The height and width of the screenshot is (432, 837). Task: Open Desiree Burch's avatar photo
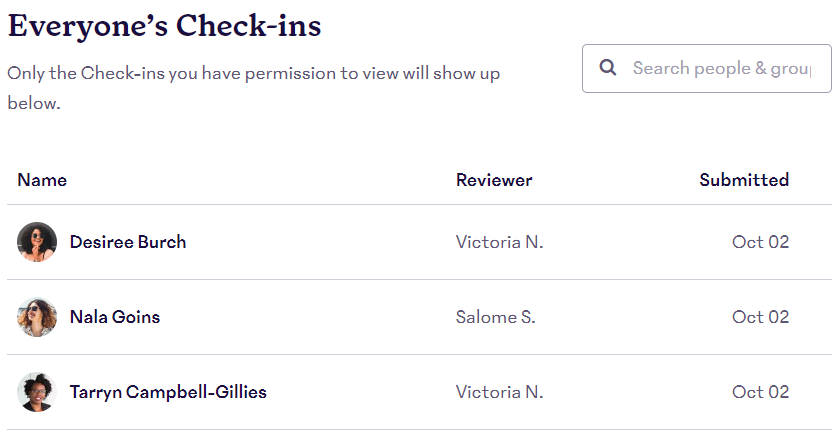tap(37, 242)
